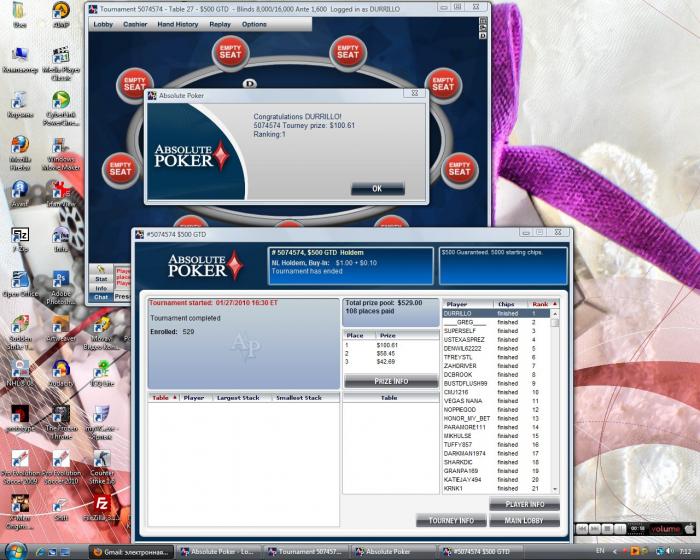
Task: Open the ICQ Lite desktop shortcut
Action: 102,374
